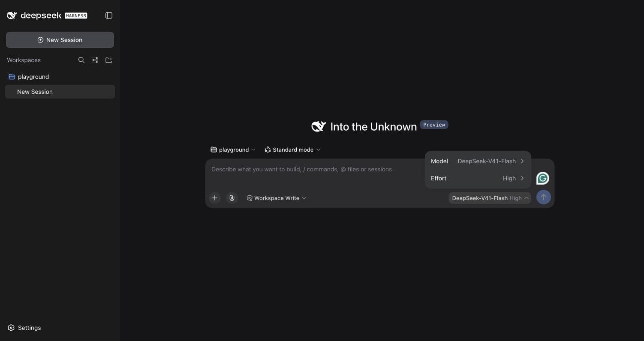Search workspaces with the magnifier icon
644x341 pixels.
tap(81, 60)
